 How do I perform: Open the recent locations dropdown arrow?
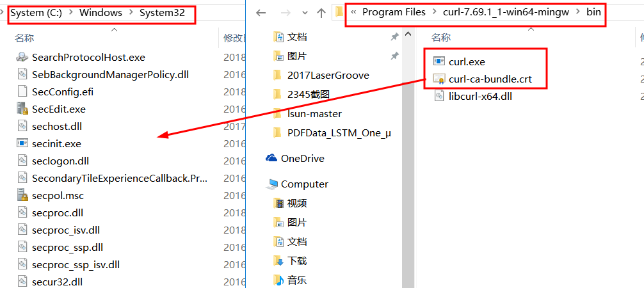305,13
